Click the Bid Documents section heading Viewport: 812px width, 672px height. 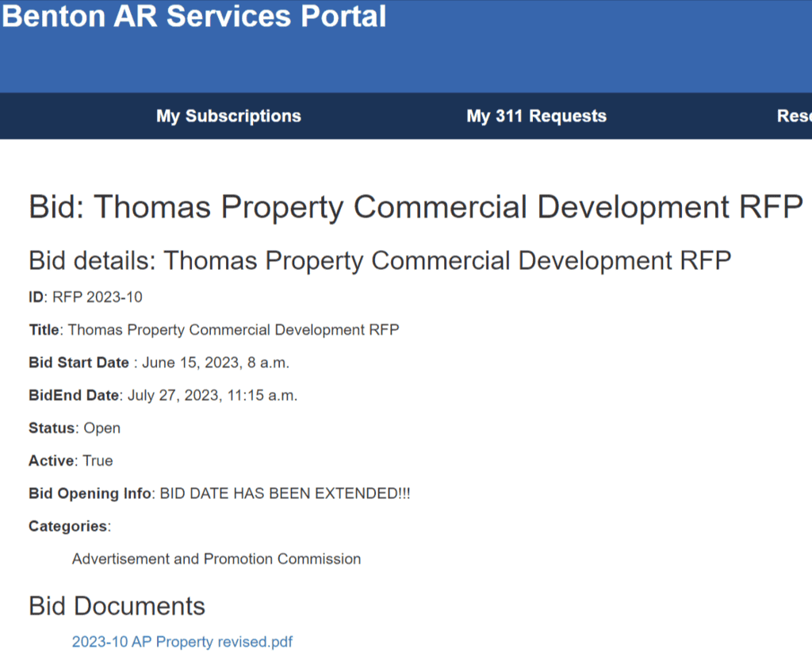click(x=117, y=606)
